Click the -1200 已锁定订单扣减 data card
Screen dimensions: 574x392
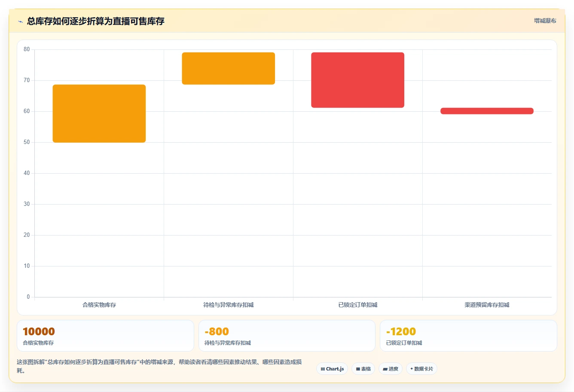[x=468, y=336]
